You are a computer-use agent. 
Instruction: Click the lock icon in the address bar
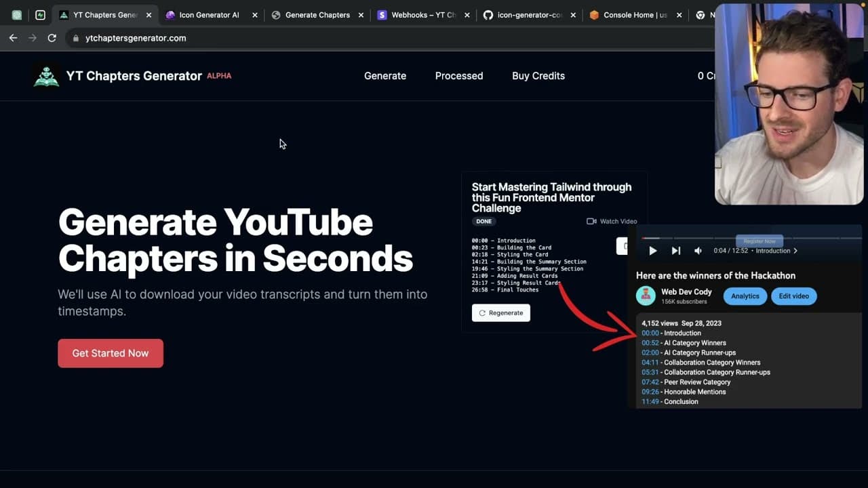76,39
